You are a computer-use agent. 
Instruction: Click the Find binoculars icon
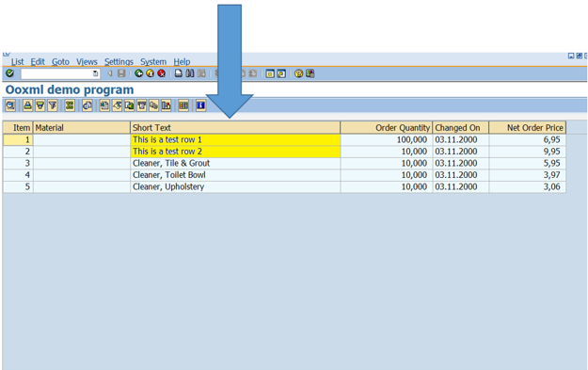coord(190,73)
